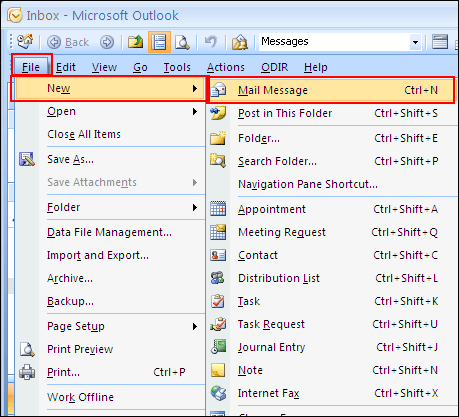Open Data File Management
Image resolution: width=459 pixels, height=417 pixels.
[109, 232]
